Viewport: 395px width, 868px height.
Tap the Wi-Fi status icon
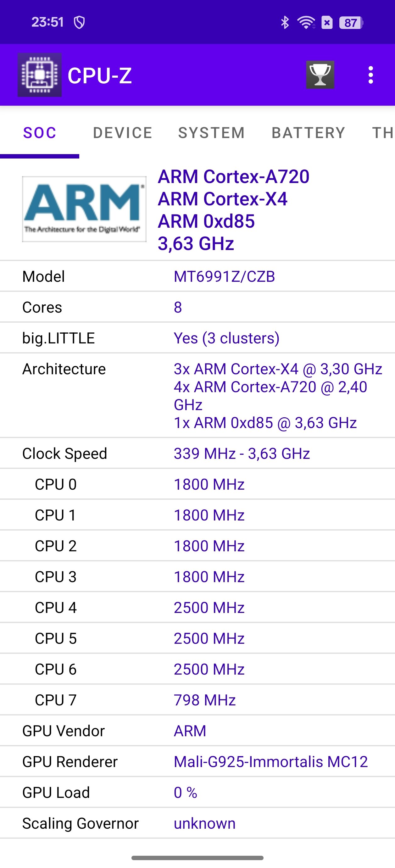[306, 23]
